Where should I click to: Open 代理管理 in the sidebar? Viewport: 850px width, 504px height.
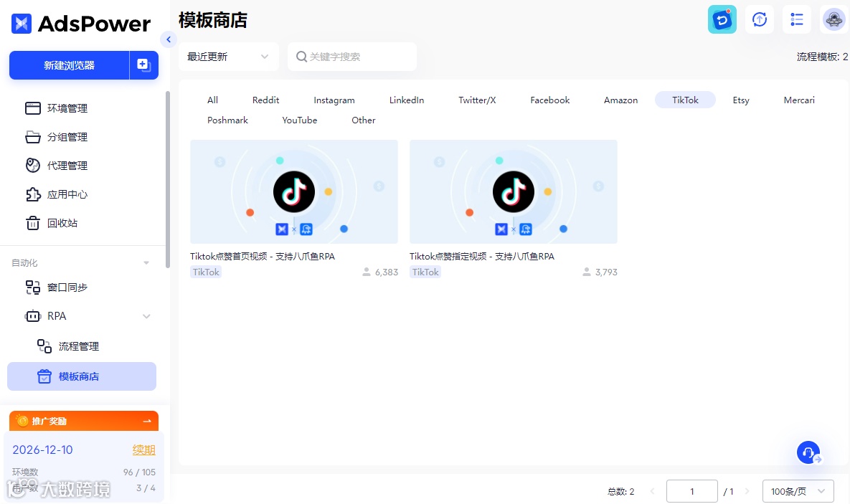click(x=57, y=166)
